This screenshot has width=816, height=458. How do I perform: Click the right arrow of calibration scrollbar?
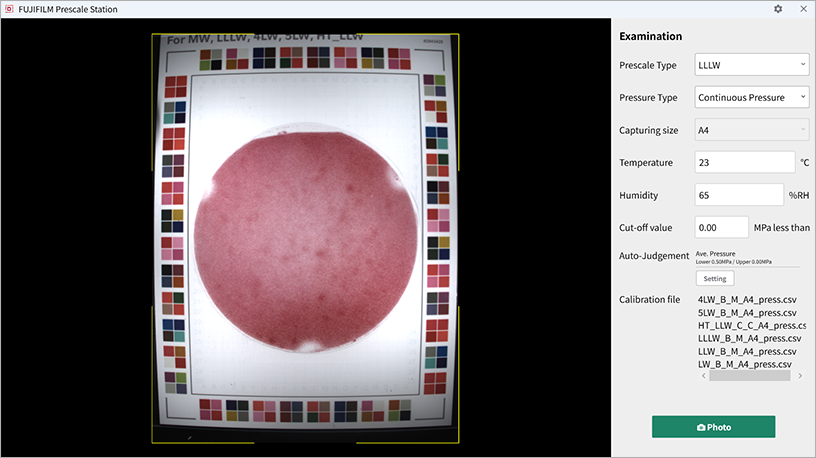[800, 376]
